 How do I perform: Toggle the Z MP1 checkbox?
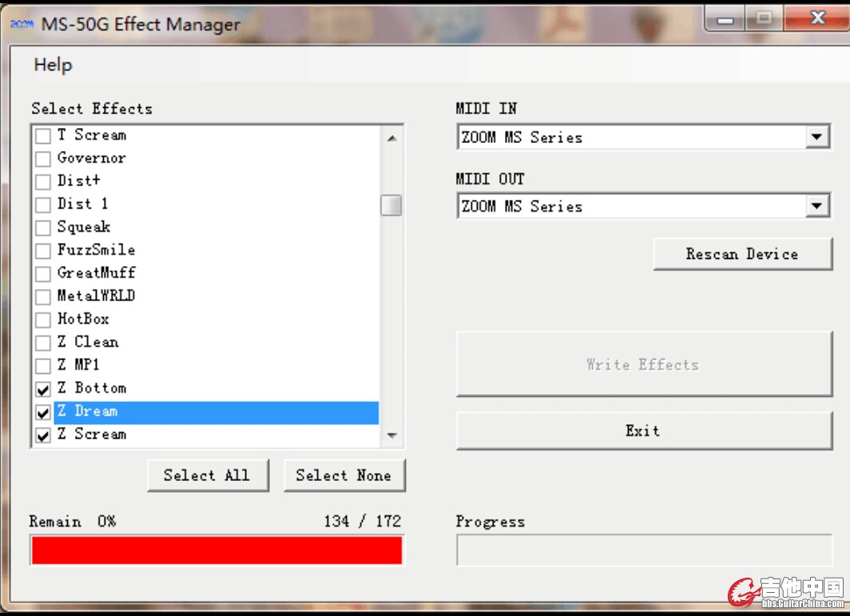[x=43, y=365]
